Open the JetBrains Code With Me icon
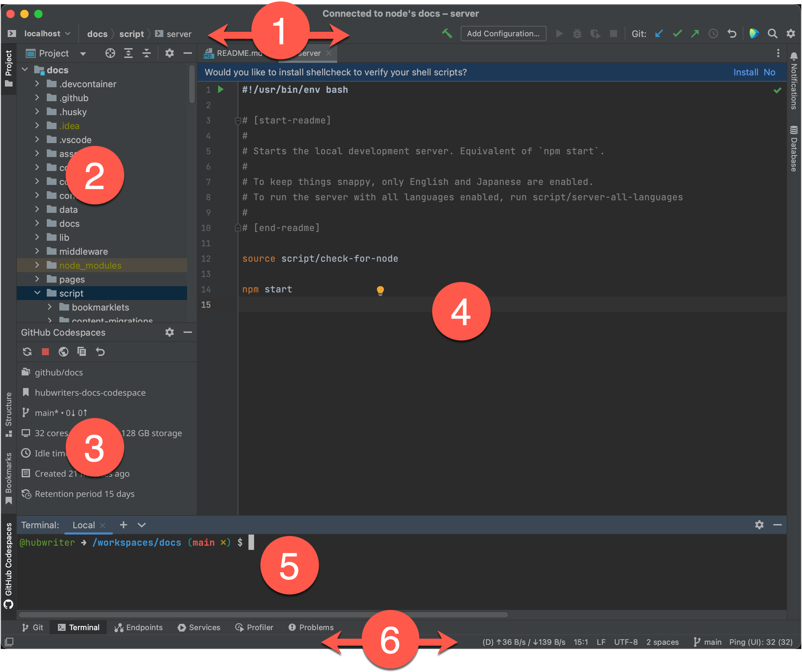 pyautogui.click(x=754, y=33)
